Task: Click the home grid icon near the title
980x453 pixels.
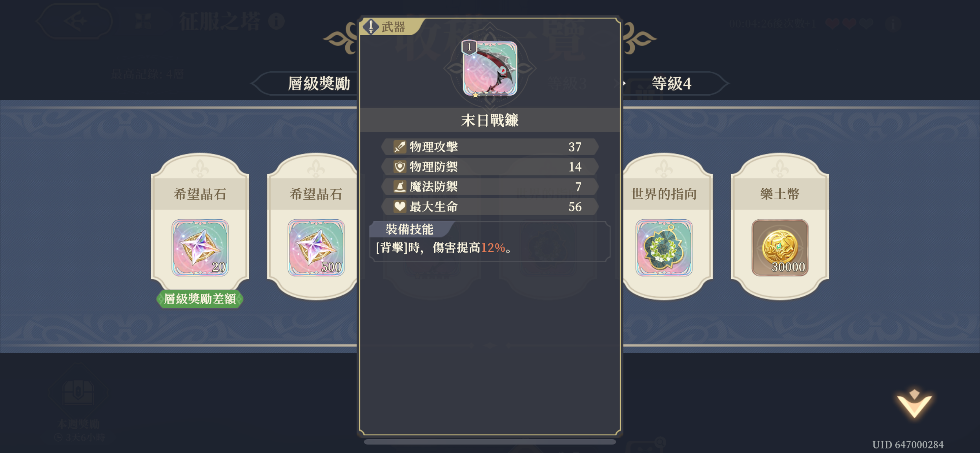Action: (144, 21)
